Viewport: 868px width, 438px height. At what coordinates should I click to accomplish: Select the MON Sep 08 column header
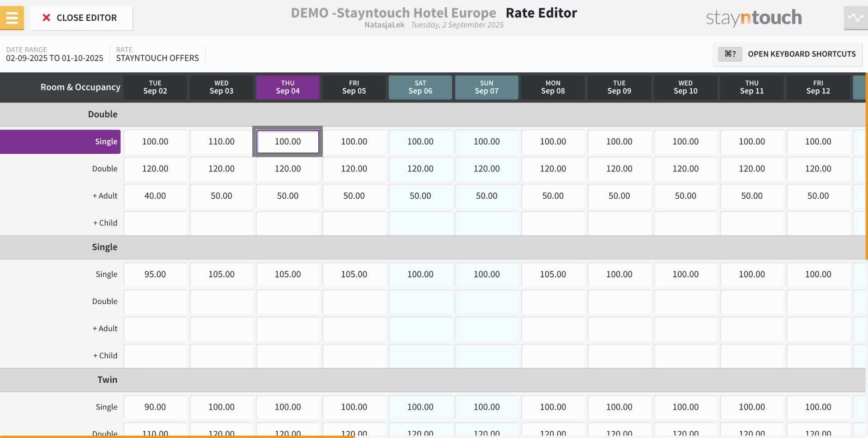pyautogui.click(x=553, y=87)
